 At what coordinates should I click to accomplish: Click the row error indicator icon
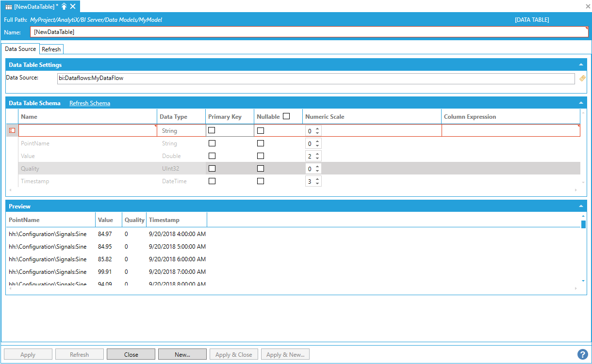pos(12,130)
